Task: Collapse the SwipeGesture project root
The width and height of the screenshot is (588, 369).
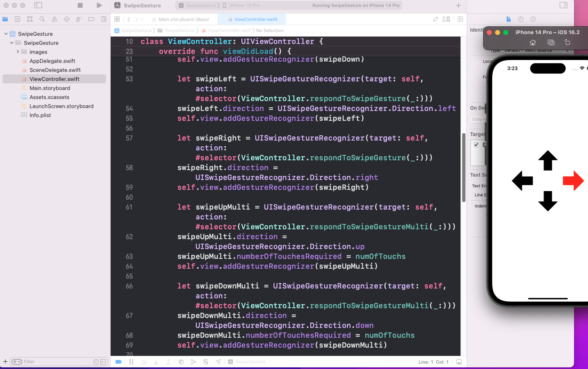Action: (x=6, y=34)
